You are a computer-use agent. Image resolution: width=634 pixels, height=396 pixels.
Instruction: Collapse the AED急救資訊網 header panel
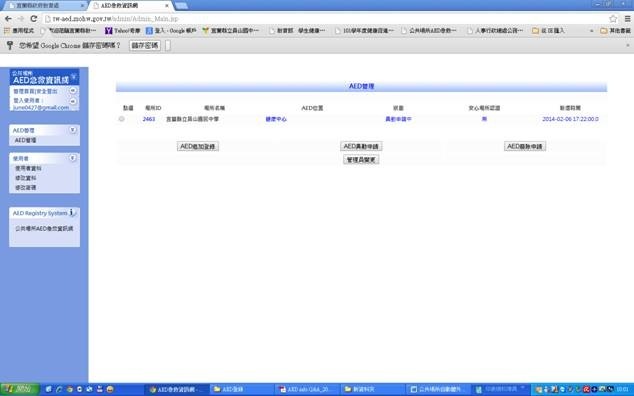pos(74,76)
